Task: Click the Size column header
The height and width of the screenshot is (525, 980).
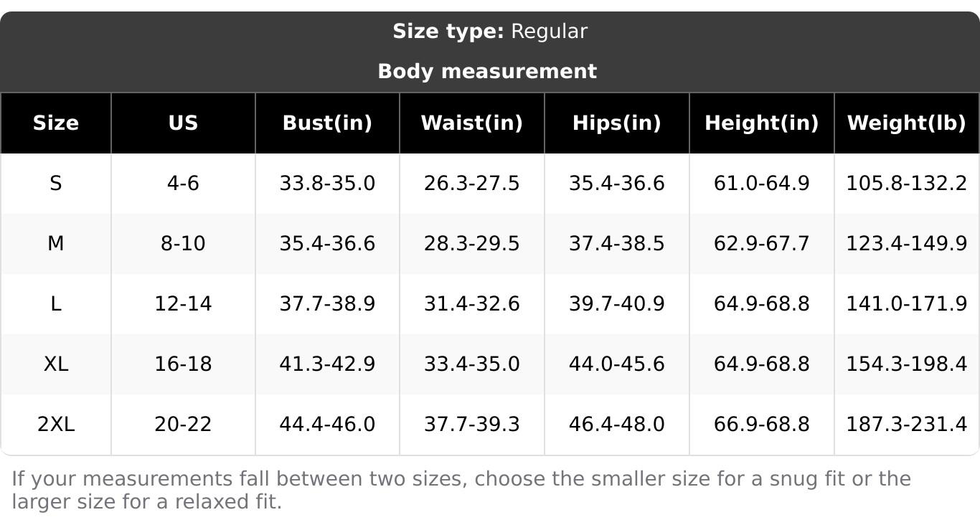Action: (55, 123)
